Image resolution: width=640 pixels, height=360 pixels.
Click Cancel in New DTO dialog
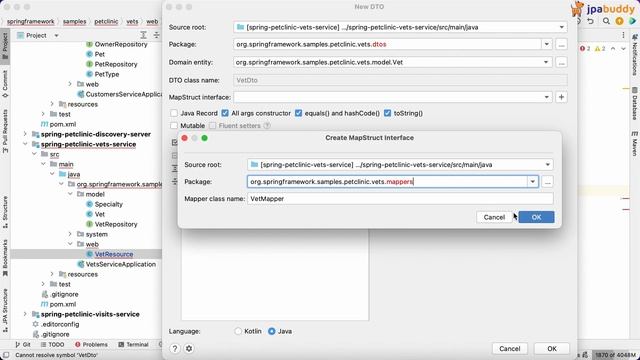point(509,349)
